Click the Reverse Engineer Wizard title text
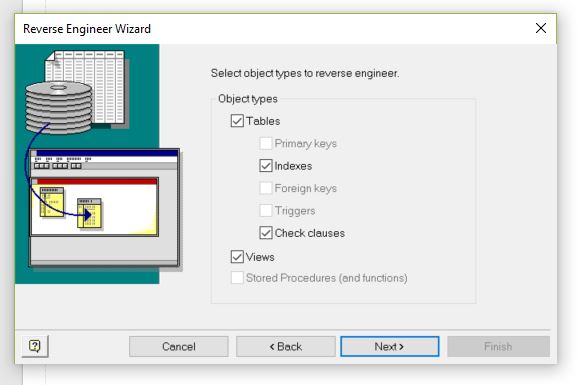The height and width of the screenshot is (385, 582). [x=87, y=29]
